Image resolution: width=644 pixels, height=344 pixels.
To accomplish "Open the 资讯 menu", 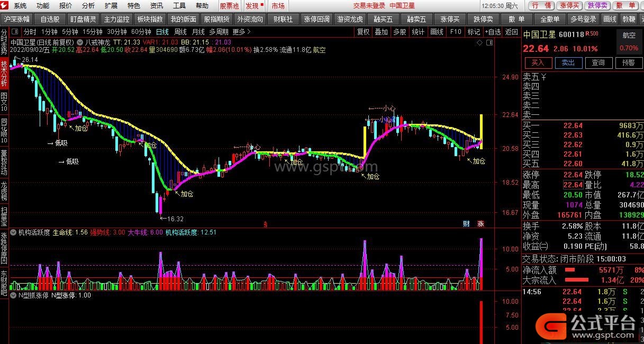I will pos(157,6).
